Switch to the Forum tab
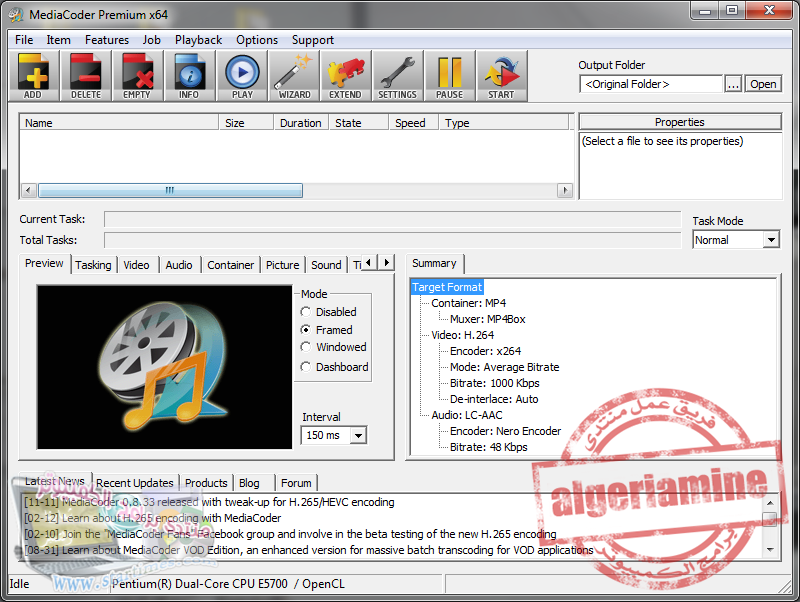 296,483
